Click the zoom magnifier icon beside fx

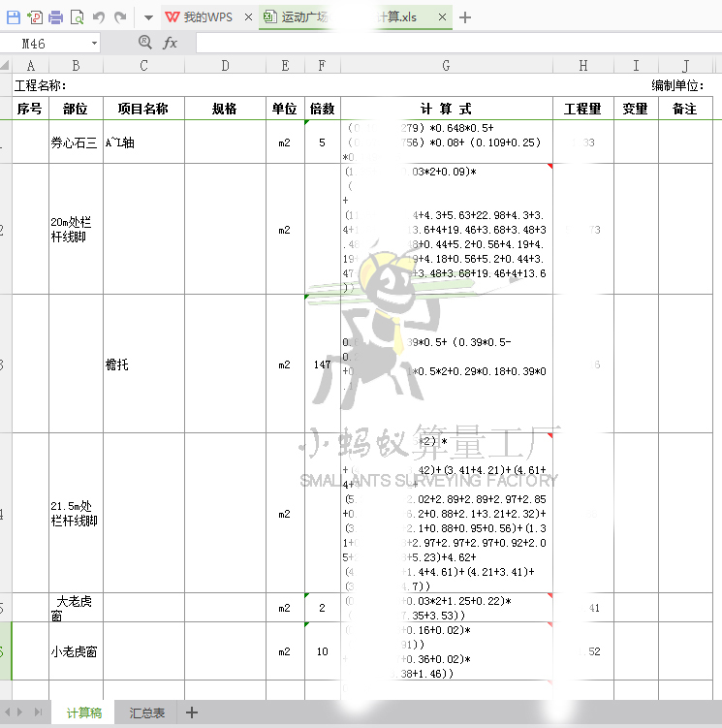pos(145,43)
